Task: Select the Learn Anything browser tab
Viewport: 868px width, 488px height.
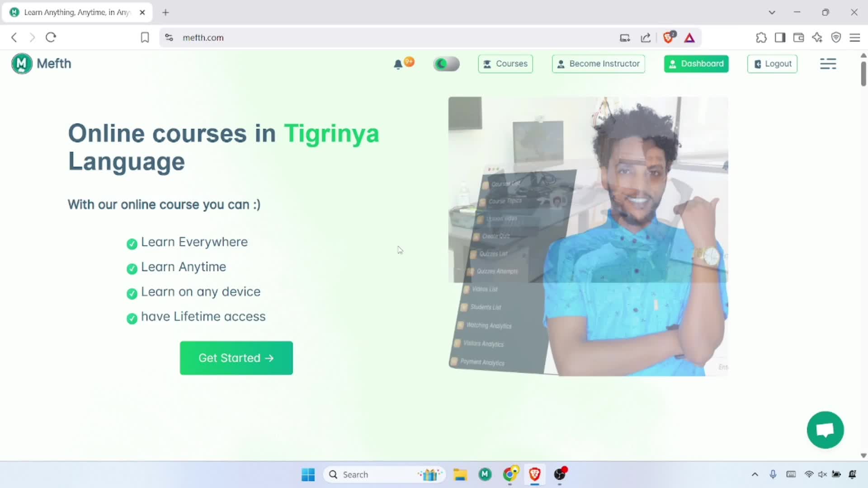Action: [72, 12]
